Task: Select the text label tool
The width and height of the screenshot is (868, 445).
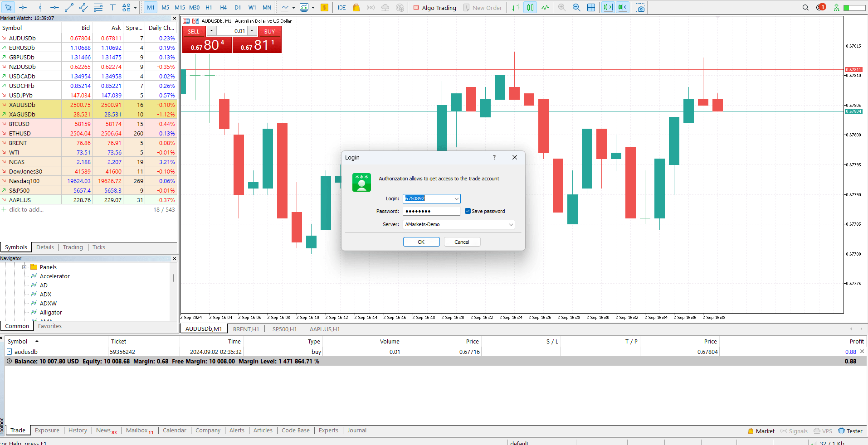Action: [x=112, y=7]
